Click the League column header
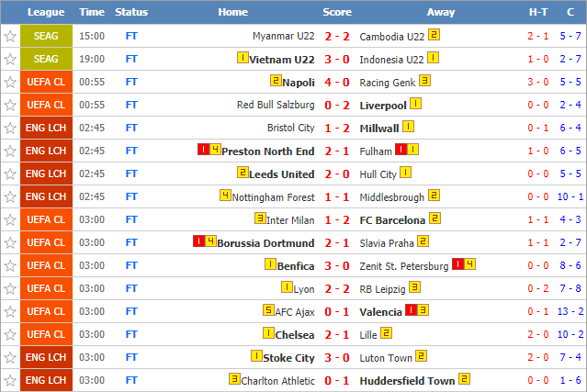 46,12
